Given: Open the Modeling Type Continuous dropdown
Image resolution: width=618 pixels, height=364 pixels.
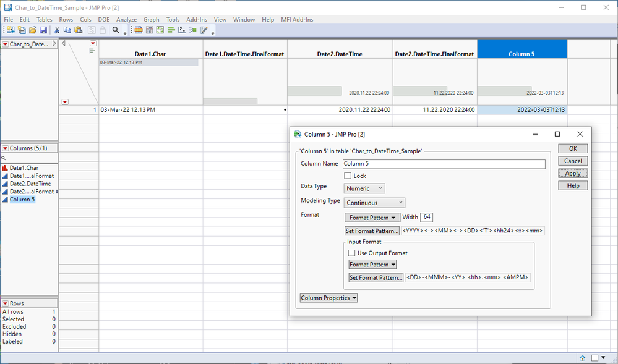Looking at the screenshot, I should [x=375, y=203].
